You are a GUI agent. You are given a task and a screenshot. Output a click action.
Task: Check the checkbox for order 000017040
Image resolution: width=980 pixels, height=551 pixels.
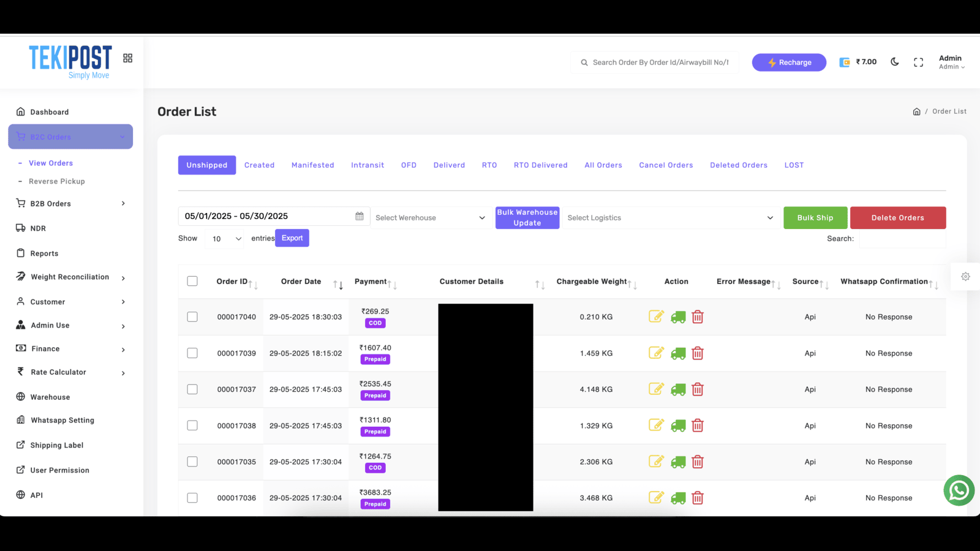192,317
